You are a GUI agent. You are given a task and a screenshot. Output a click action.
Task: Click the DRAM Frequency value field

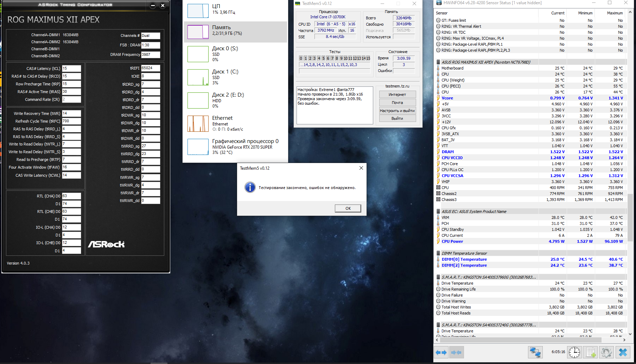point(151,54)
